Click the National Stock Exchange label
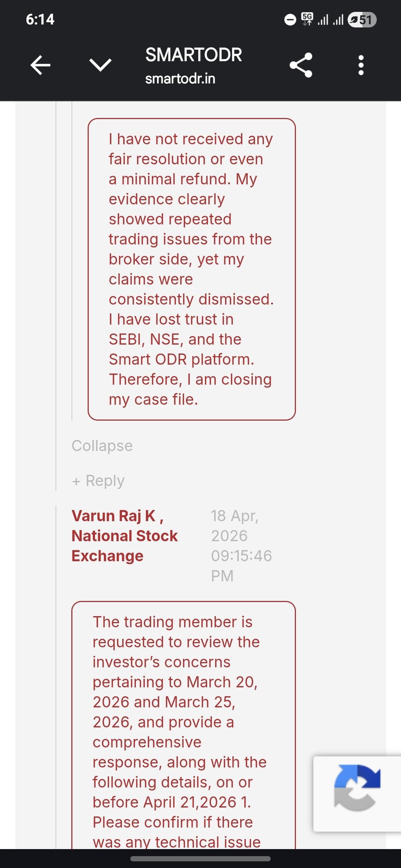The height and width of the screenshot is (868, 401). pyautogui.click(x=124, y=546)
